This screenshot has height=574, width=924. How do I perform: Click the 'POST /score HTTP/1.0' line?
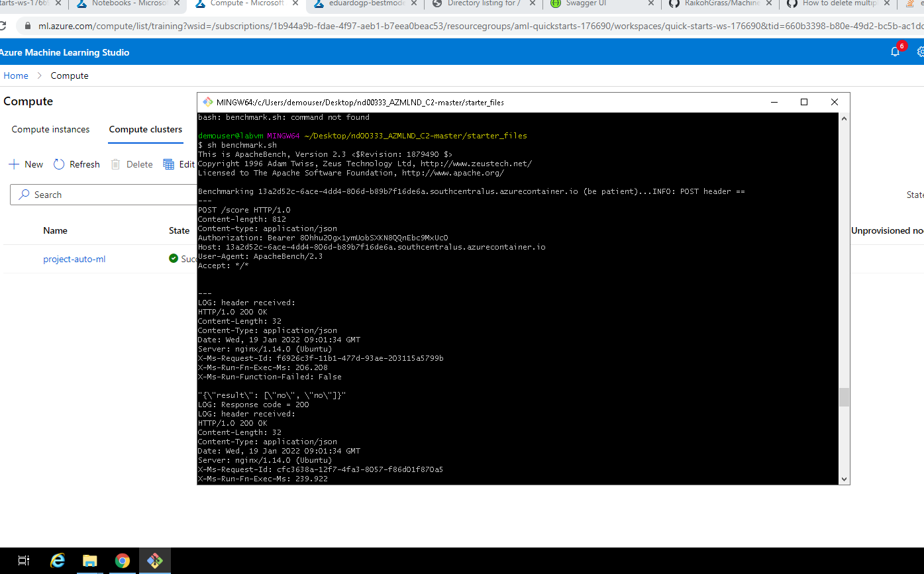tap(244, 210)
